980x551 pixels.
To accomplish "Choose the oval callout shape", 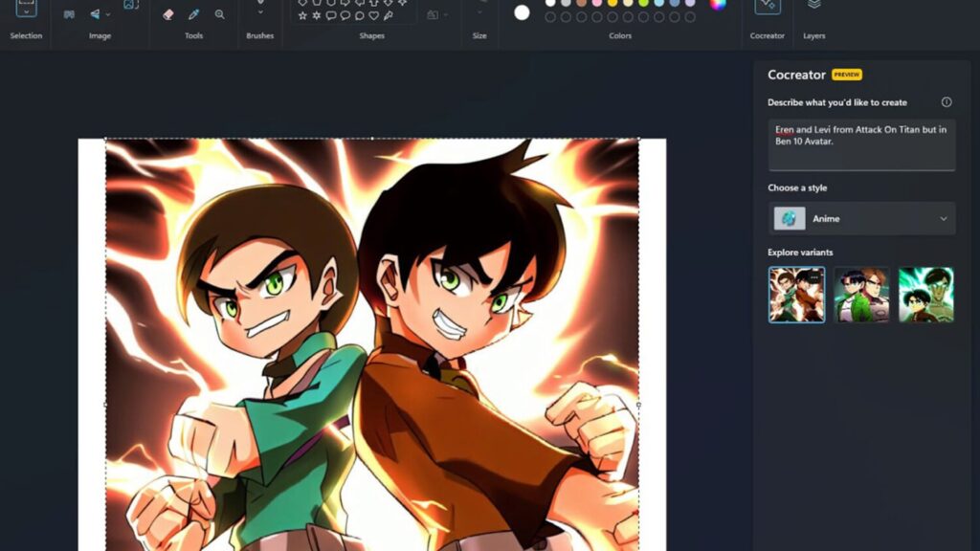I will tap(345, 15).
